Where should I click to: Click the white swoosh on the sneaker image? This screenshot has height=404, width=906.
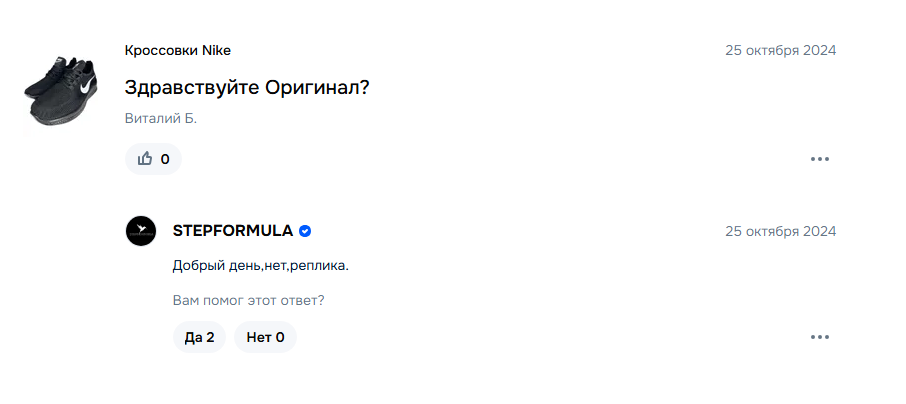tap(86, 87)
